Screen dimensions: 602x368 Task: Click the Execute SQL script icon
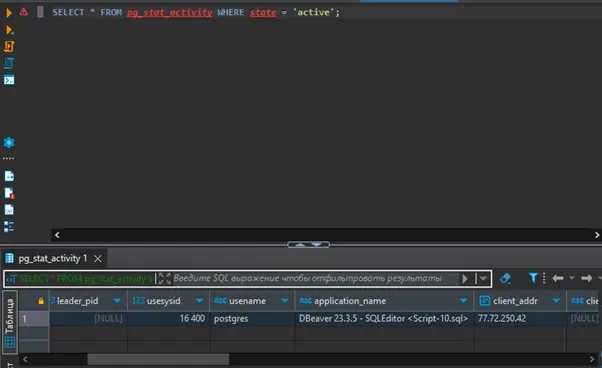point(9,46)
